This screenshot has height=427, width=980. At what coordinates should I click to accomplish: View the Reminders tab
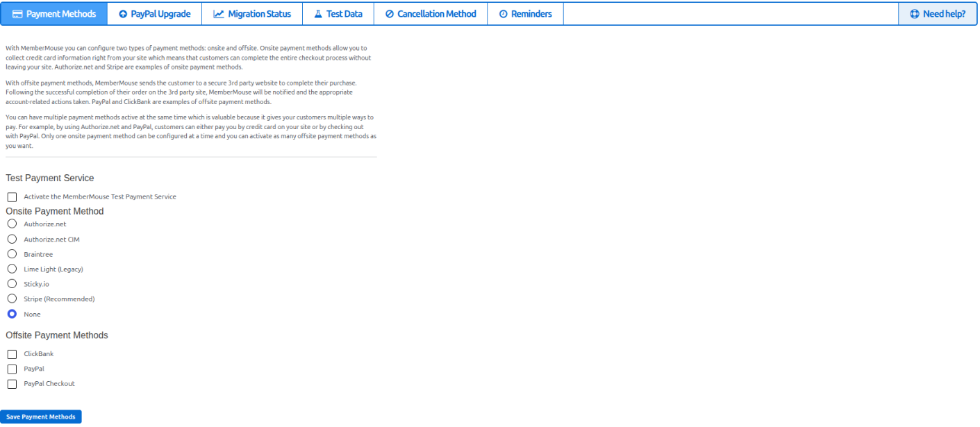(x=525, y=14)
